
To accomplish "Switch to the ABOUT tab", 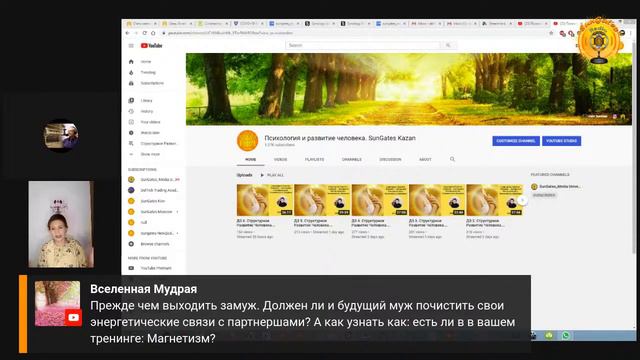I will pyautogui.click(x=425, y=160).
